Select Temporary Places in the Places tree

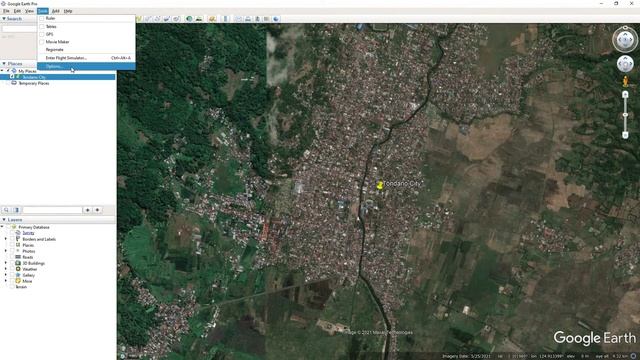[33, 83]
